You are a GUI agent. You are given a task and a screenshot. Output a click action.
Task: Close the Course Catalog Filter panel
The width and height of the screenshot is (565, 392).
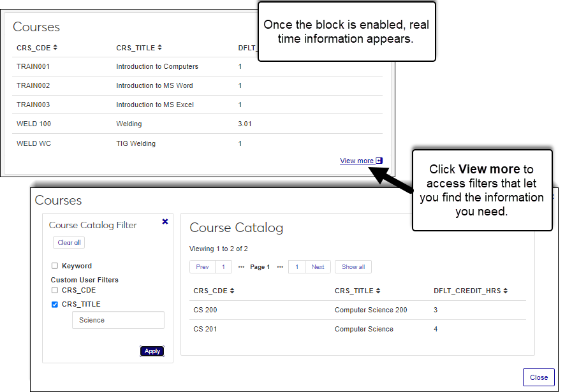[165, 221]
